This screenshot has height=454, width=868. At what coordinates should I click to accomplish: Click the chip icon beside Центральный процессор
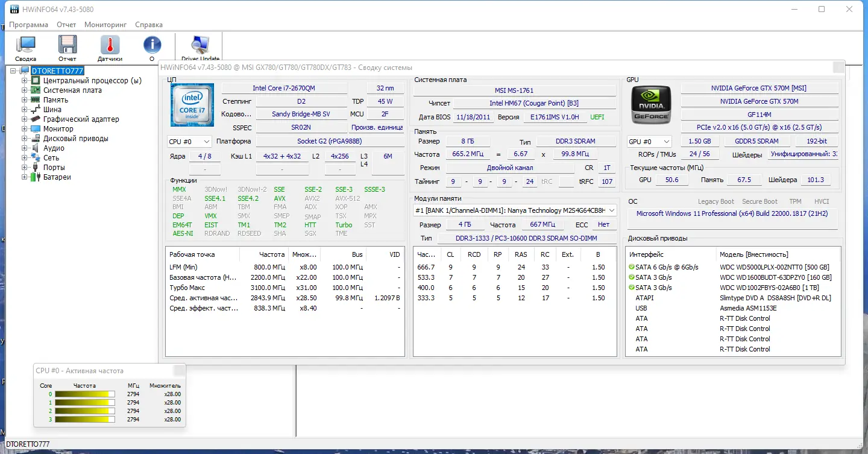pyautogui.click(x=36, y=81)
